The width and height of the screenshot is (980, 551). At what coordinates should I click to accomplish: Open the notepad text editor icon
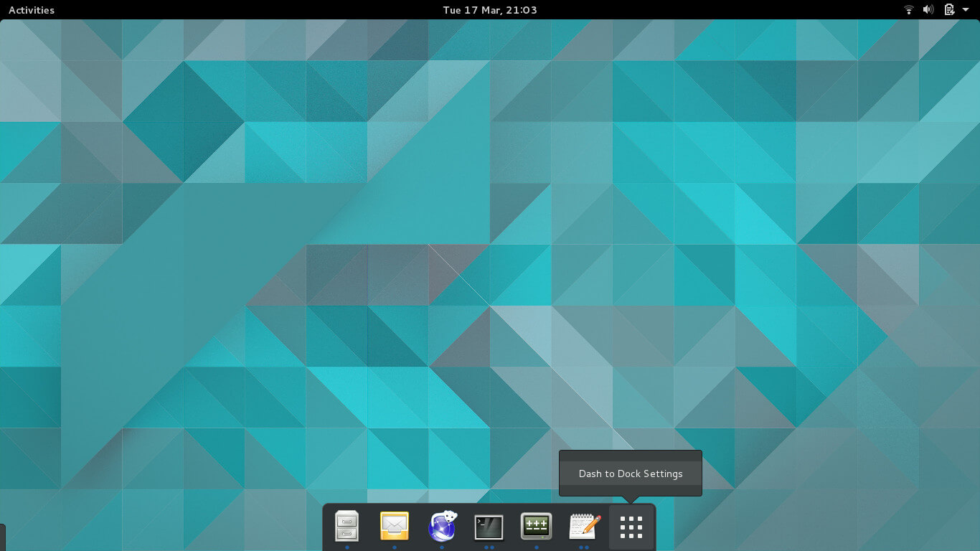(x=583, y=526)
